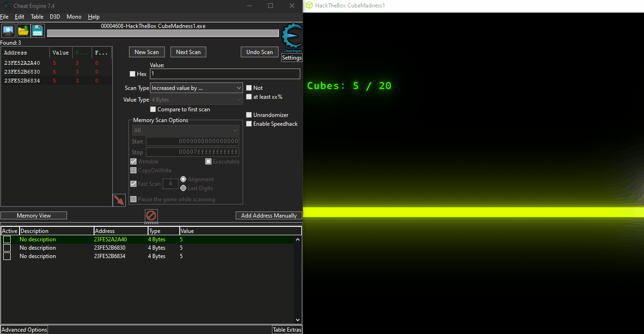Click the 'Cubes: 5 / 20' counter in game
The width and height of the screenshot is (644, 334).
click(x=349, y=86)
